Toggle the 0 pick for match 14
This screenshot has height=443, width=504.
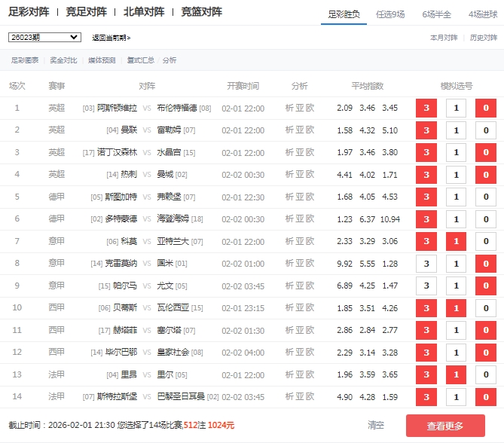(486, 397)
